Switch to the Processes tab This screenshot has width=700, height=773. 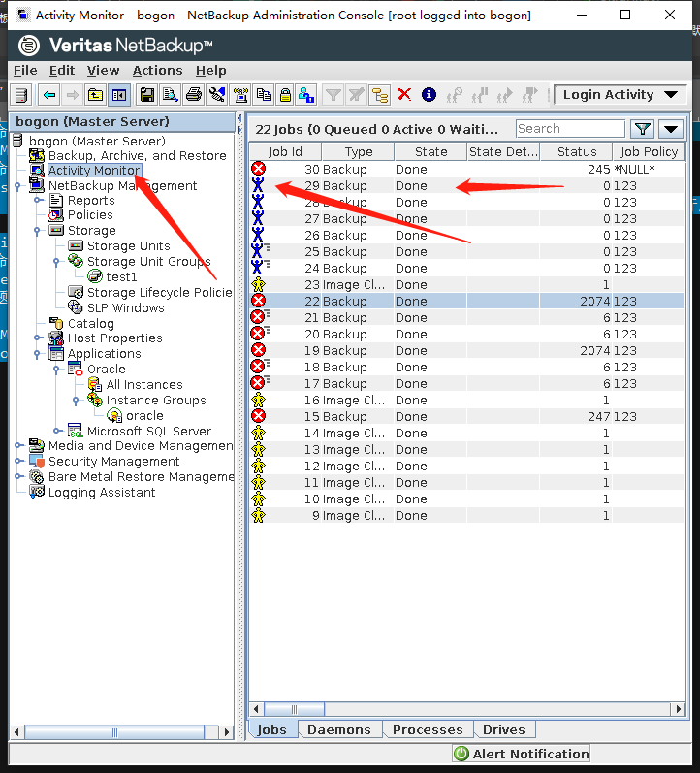pyautogui.click(x=428, y=729)
